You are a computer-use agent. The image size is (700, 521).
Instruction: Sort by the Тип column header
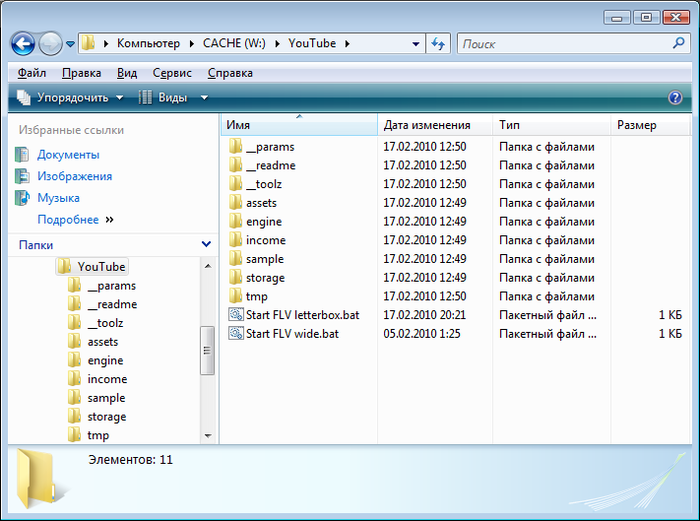pos(552,125)
